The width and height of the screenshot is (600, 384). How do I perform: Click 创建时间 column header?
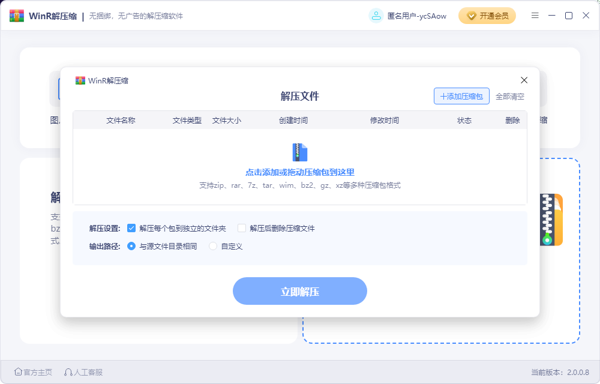coord(293,120)
